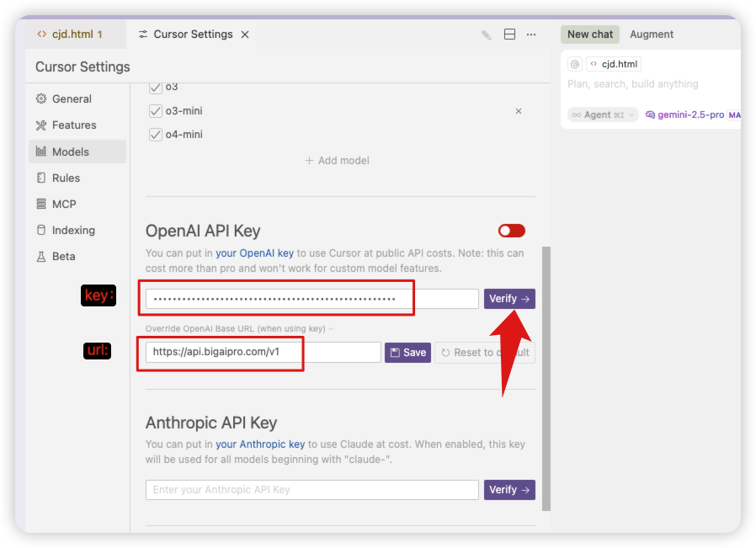Click the dimmed brush icon in the tab bar
Image resolution: width=756 pixels, height=548 pixels.
pos(487,35)
